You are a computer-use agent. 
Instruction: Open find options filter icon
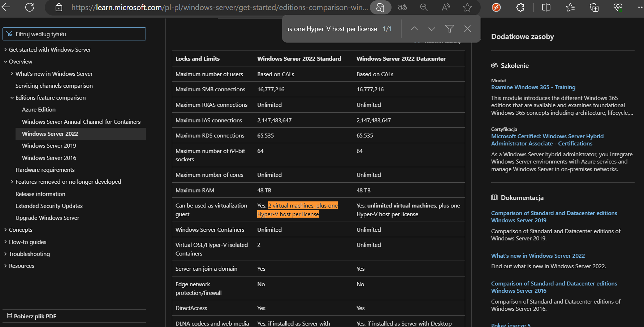450,29
